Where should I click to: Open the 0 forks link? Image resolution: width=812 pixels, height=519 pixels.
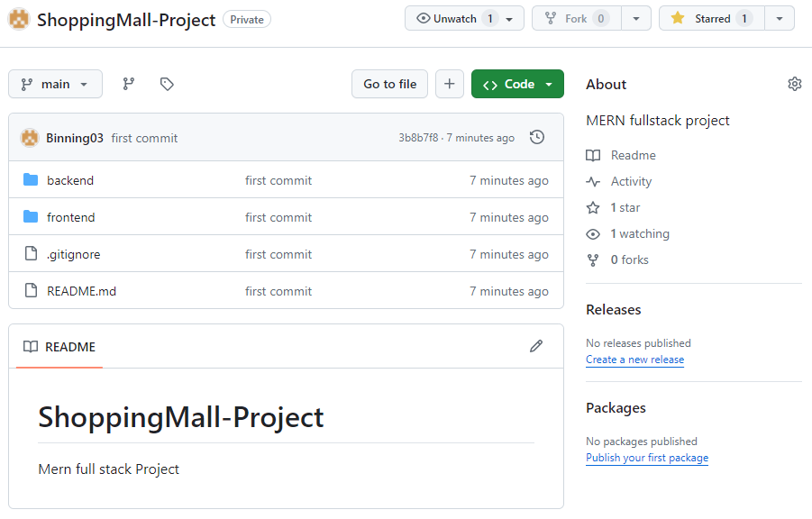pos(630,260)
